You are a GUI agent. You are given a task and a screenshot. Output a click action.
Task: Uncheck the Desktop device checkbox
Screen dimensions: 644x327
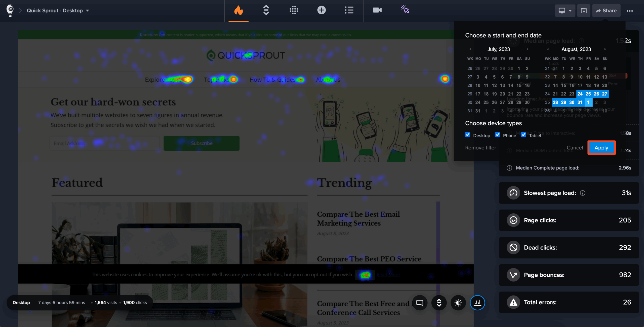[468, 135]
